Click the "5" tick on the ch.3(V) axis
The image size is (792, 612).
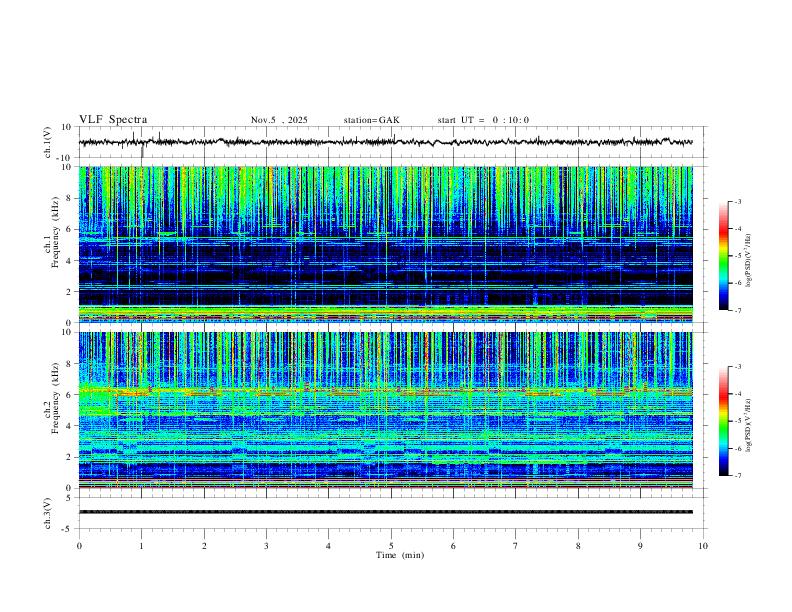tap(70, 498)
